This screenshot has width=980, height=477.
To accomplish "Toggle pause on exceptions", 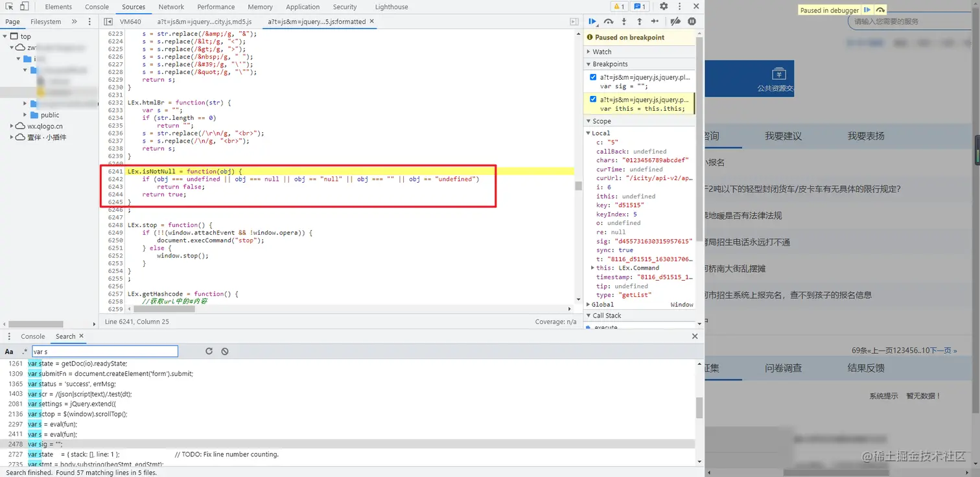I will 692,21.
